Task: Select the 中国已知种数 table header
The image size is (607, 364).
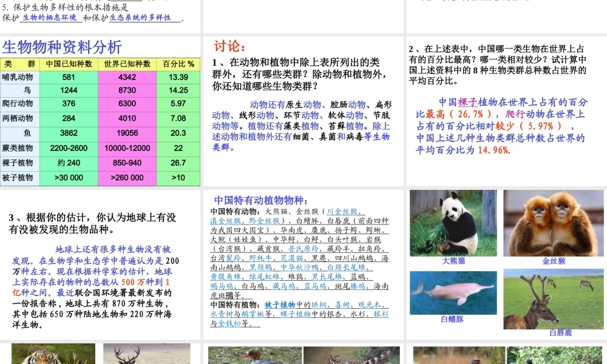Action: coord(69,64)
